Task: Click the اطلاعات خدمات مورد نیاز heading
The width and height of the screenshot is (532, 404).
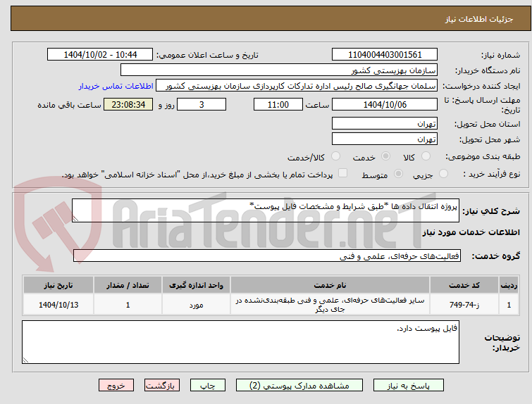Action: coord(471,232)
